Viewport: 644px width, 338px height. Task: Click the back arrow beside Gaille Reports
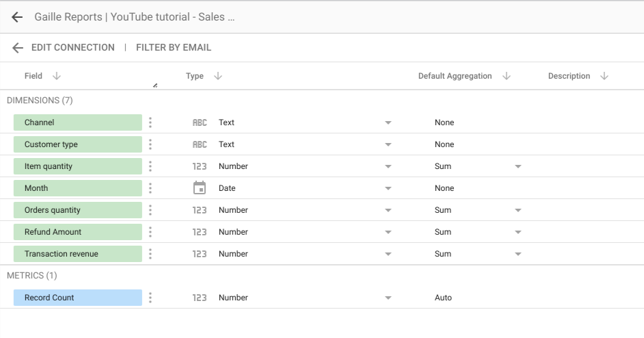click(17, 17)
